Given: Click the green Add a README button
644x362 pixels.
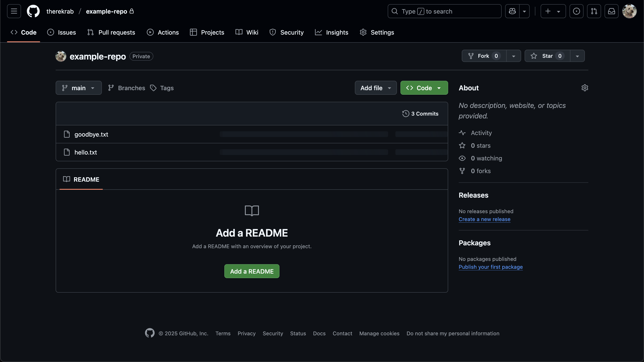Looking at the screenshot, I should (252, 271).
